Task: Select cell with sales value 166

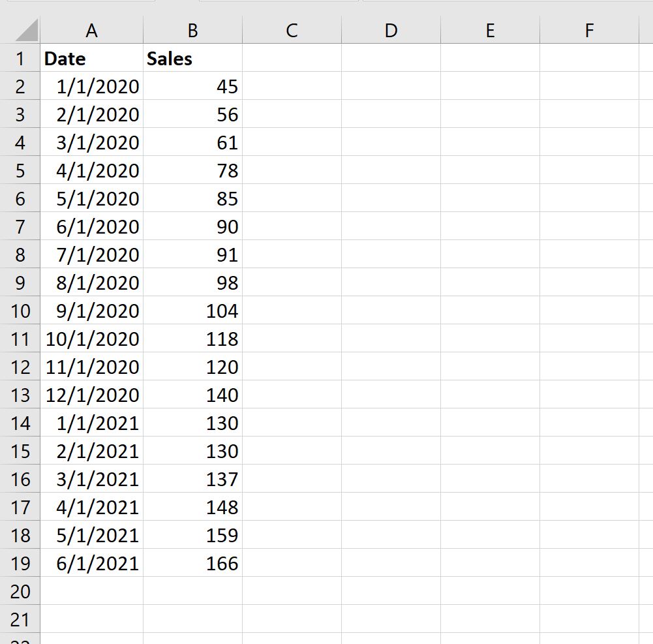Action: click(193, 563)
